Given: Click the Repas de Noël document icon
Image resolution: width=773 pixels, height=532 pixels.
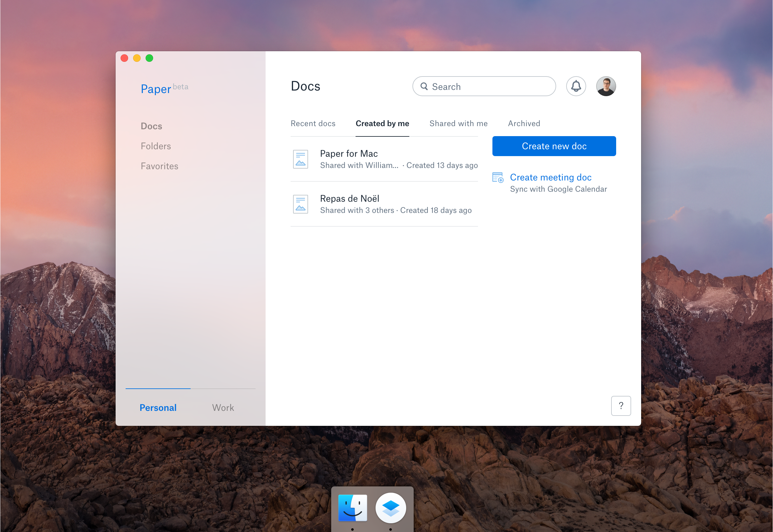Looking at the screenshot, I should click(300, 204).
